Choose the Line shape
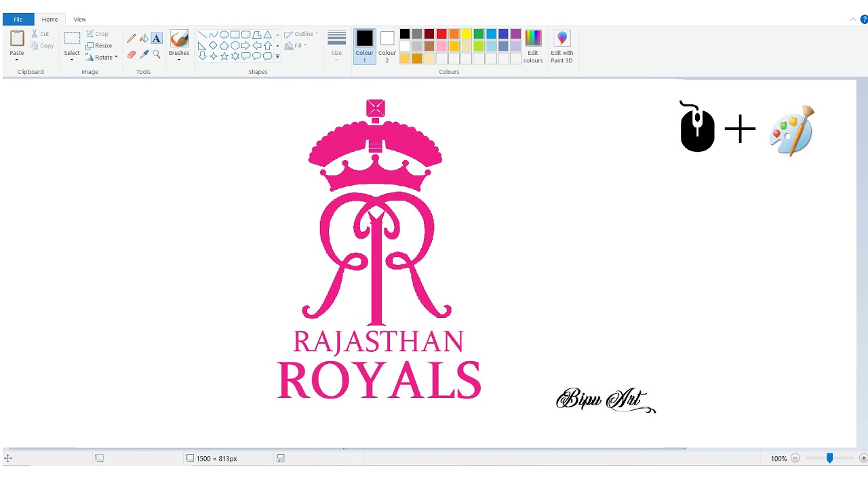 tap(202, 35)
